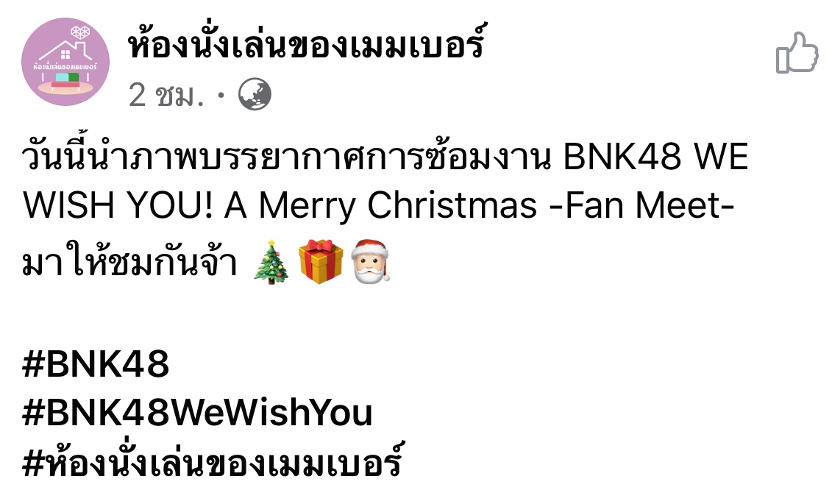
Task: Click the '-Fan Meet-' text
Action: click(641, 205)
